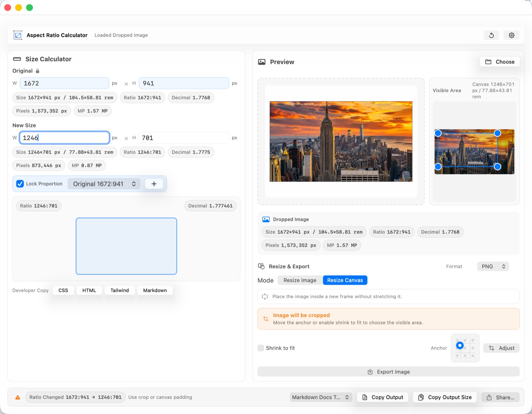Select the bottom-left anchor cell
This screenshot has width=532, height=414.
point(458,356)
